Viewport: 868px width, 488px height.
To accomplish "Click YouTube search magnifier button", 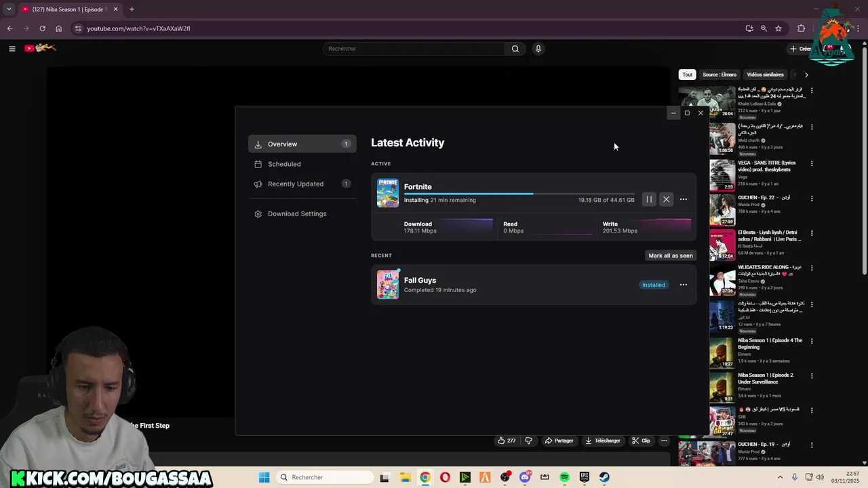I will (x=515, y=49).
